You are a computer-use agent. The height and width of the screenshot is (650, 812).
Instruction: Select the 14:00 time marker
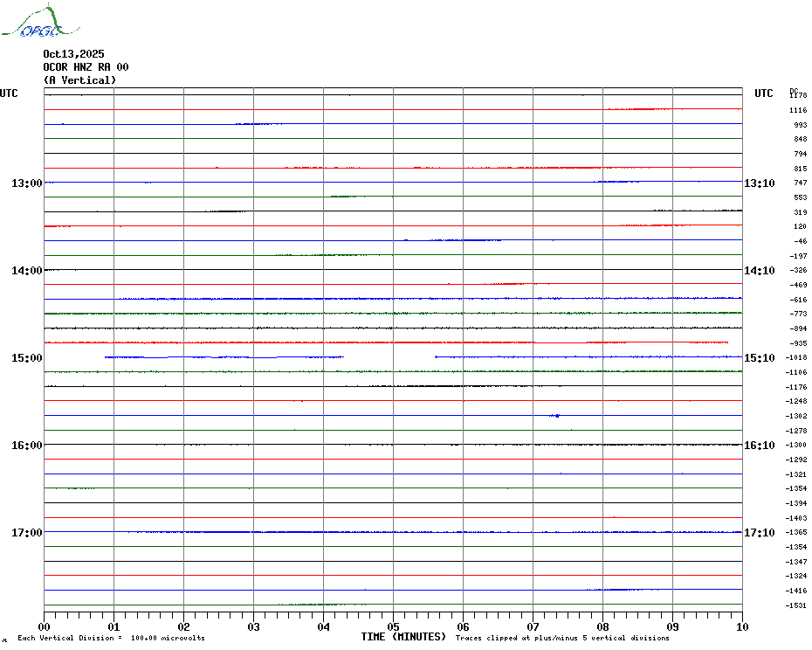[26, 271]
